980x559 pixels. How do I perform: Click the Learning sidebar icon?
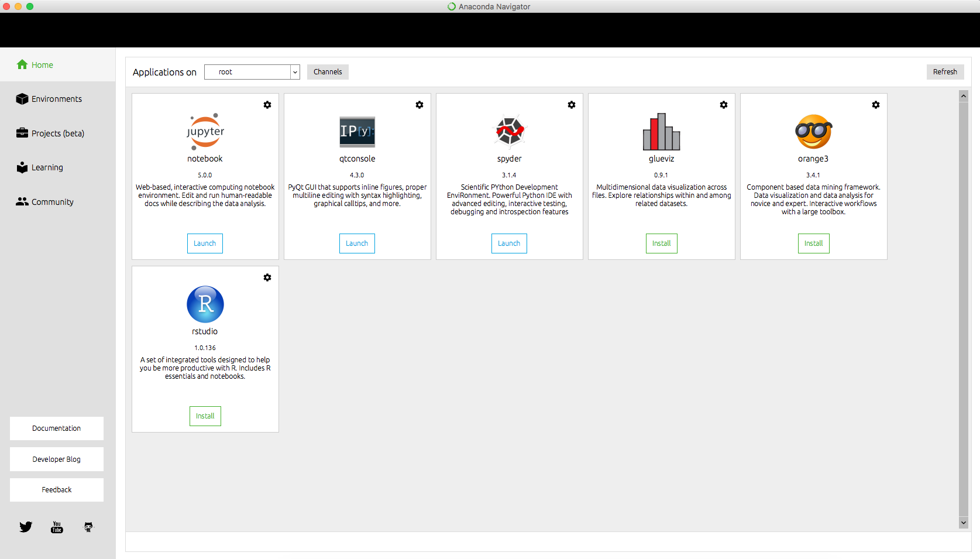pos(22,167)
